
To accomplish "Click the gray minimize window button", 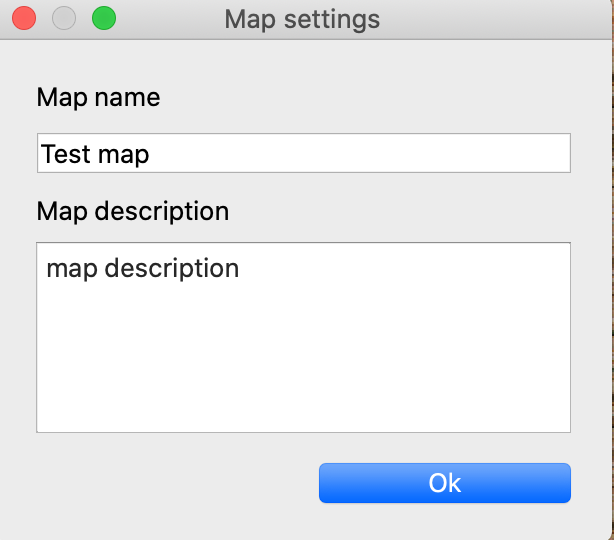I will (63, 18).
